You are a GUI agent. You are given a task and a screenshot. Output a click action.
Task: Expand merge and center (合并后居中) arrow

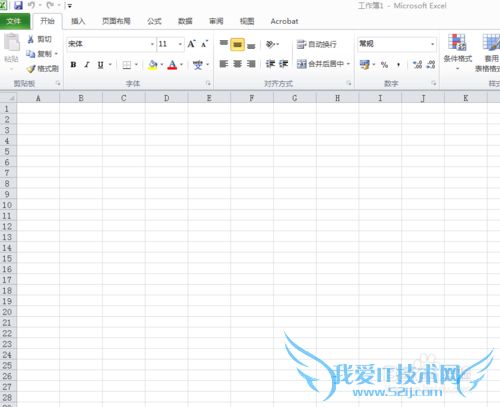(348, 64)
